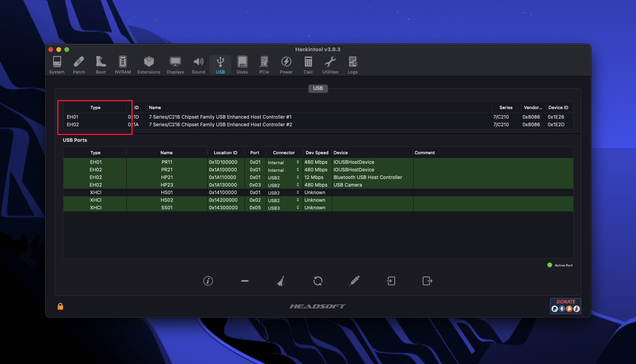Click the export icon in bottom toolbar
636x364 pixels.
pyautogui.click(x=427, y=281)
